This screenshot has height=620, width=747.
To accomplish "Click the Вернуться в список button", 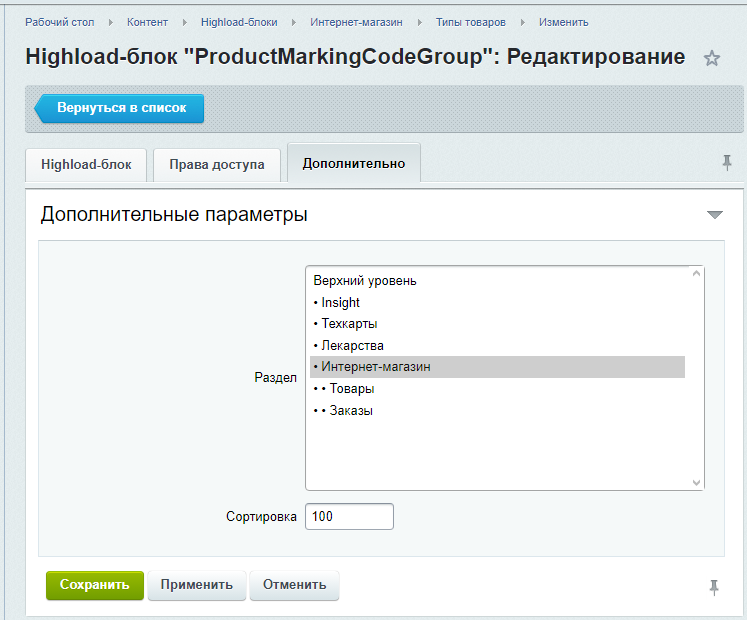I will tap(119, 108).
